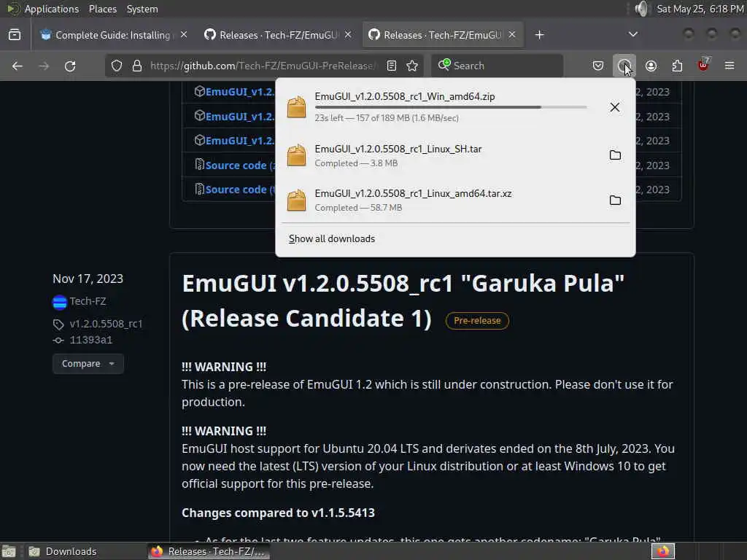This screenshot has height=560, width=747.
Task: Cancel the EmuGUI Win_amd64.zip download
Action: tap(614, 107)
